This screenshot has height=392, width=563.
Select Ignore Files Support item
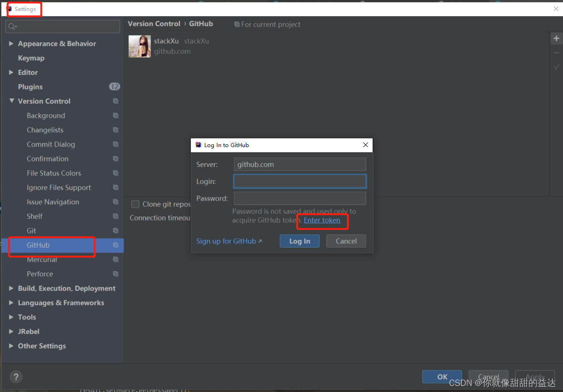(x=59, y=188)
